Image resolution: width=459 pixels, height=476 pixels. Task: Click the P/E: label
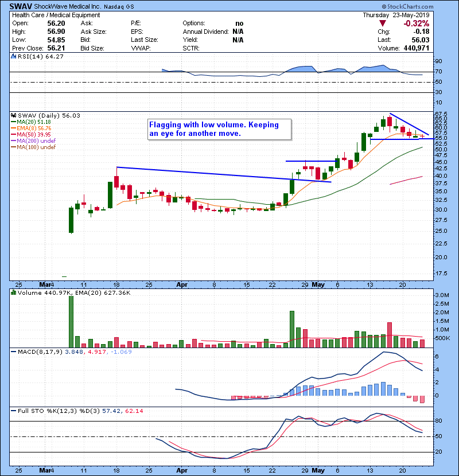(137, 24)
